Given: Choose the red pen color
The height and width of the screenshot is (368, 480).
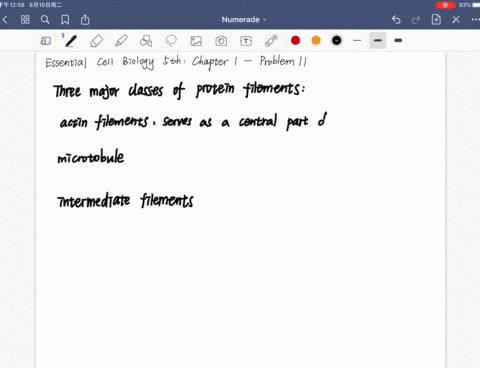Looking at the screenshot, I should pos(295,41).
